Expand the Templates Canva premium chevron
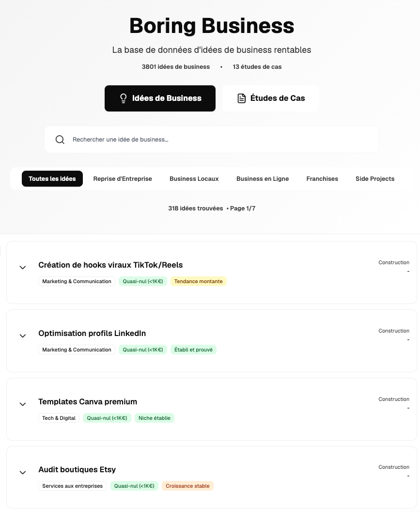 pyautogui.click(x=23, y=404)
